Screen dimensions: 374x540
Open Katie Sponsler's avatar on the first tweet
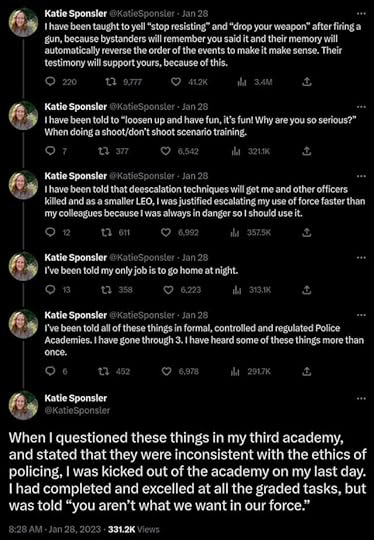[x=23, y=22]
